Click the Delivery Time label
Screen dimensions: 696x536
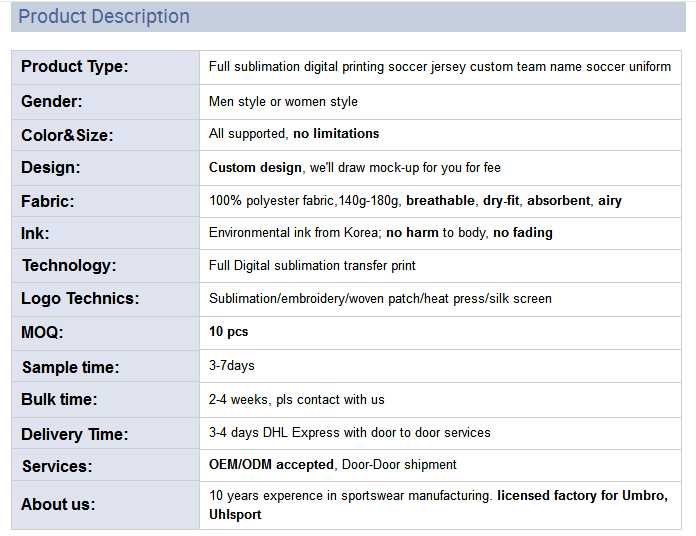click(x=74, y=434)
